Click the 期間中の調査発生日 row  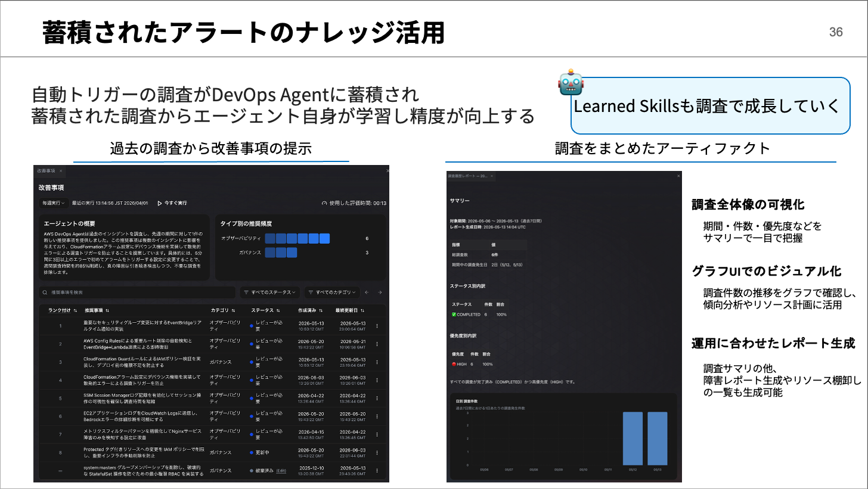coord(488,264)
